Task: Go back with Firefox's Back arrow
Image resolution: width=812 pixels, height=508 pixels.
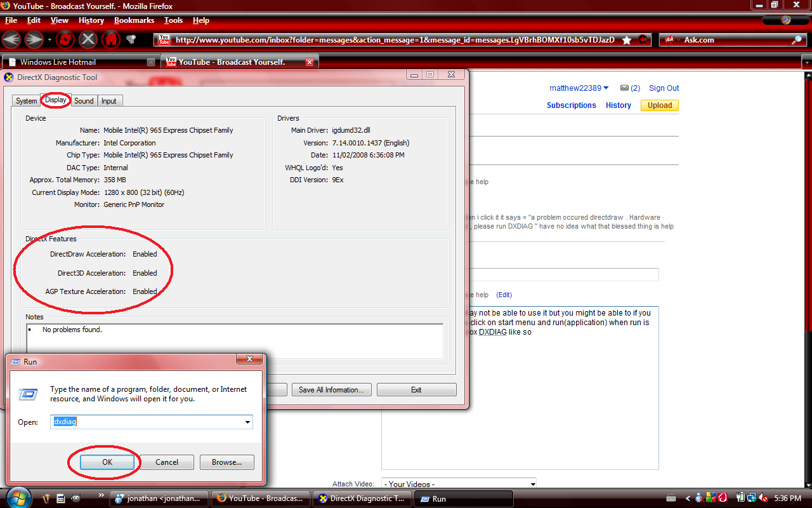Action: [x=12, y=39]
